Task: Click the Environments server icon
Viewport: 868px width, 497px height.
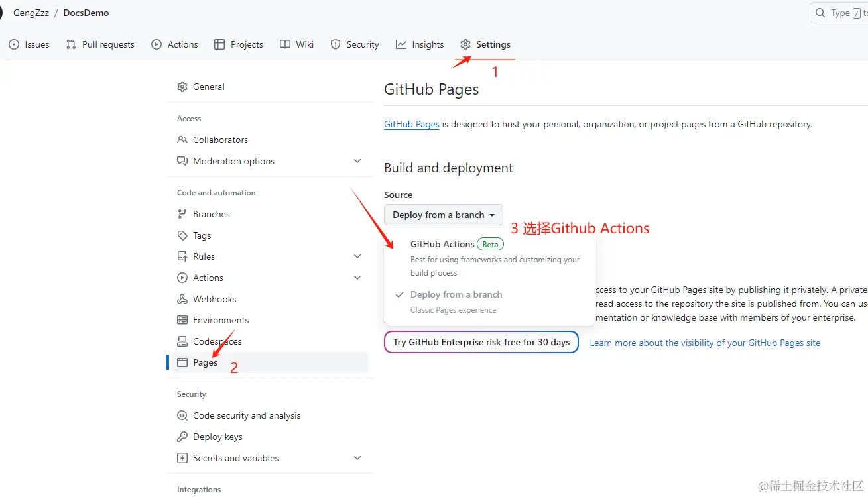Action: coord(182,320)
